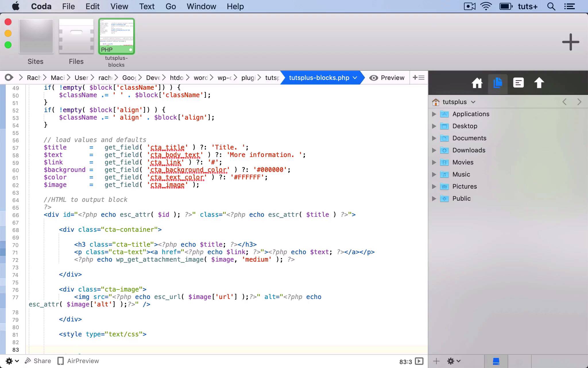588x368 pixels.
Task: Toggle the Preview eye button
Action: click(387, 78)
